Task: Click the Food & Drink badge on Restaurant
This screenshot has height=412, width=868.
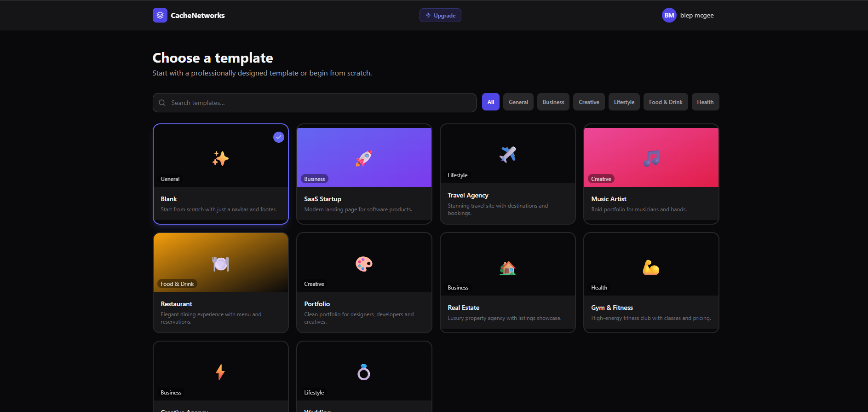Action: (177, 284)
